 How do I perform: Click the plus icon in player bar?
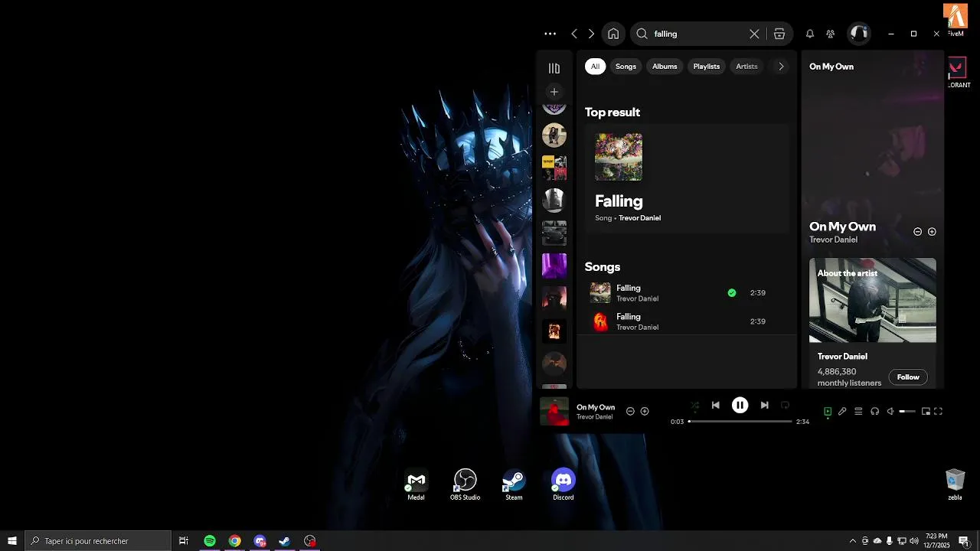645,411
